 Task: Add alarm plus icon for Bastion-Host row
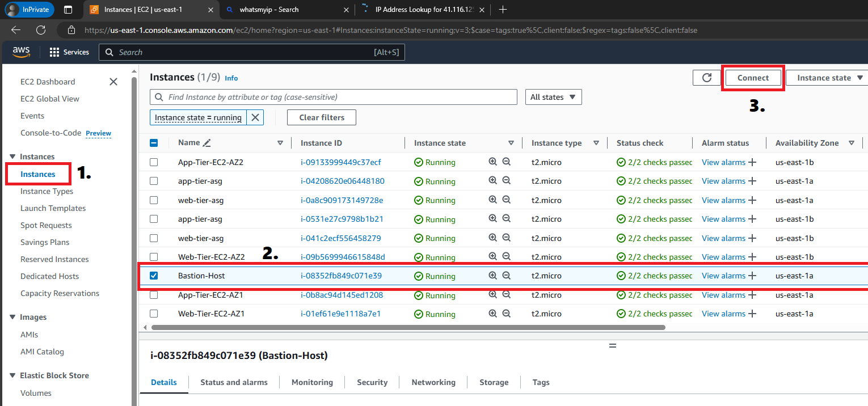752,276
